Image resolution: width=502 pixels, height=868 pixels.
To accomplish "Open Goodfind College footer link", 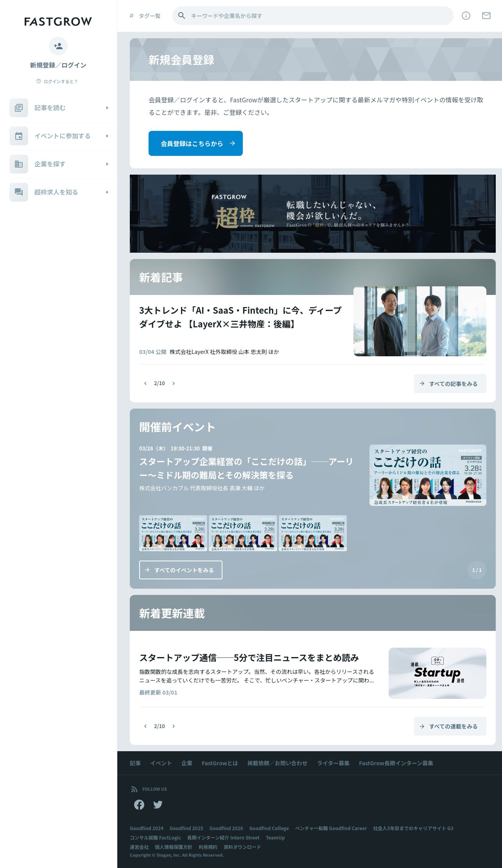I will coord(269,828).
